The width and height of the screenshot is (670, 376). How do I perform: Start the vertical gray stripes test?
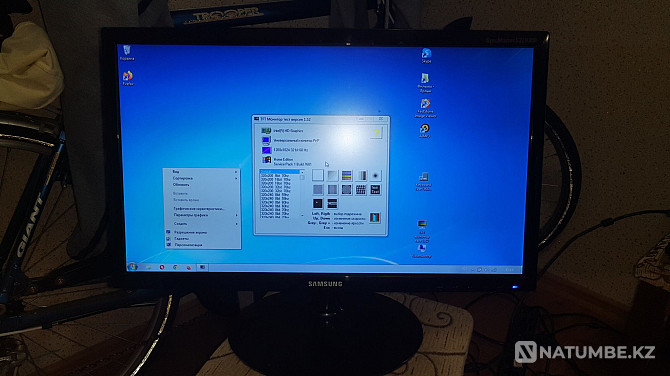pyautogui.click(x=361, y=175)
